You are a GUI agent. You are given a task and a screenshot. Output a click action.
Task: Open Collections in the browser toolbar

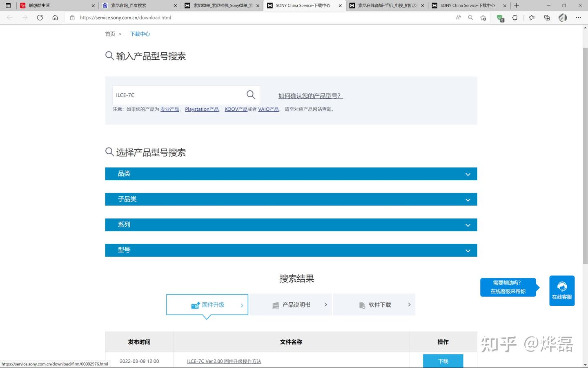(x=547, y=18)
